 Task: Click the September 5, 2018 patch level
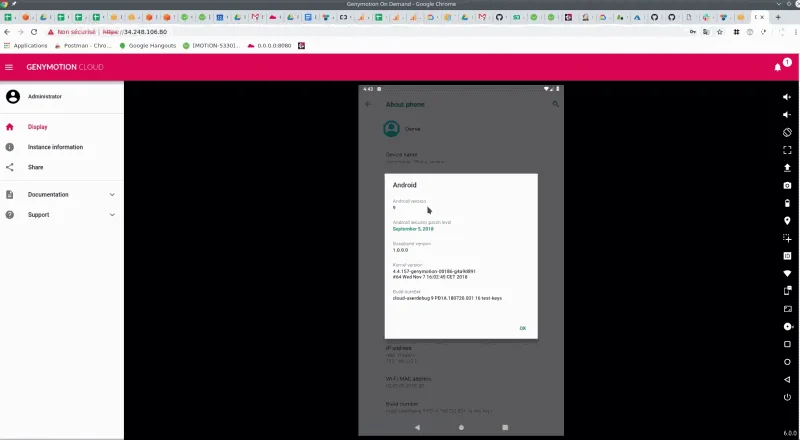(413, 229)
